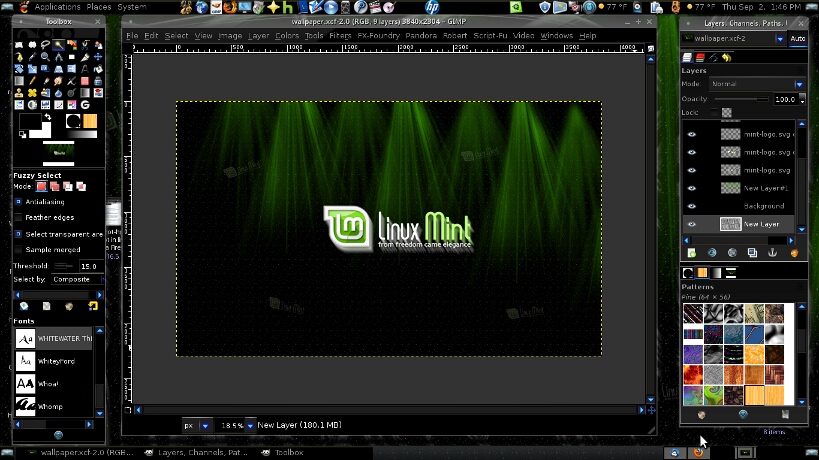Anchor the floating layer
819x460 pixels.
(773, 253)
